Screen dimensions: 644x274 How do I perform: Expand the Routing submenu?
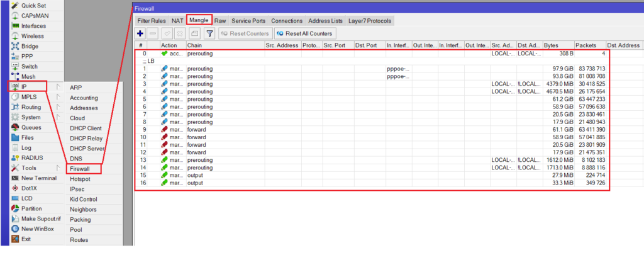(31, 107)
